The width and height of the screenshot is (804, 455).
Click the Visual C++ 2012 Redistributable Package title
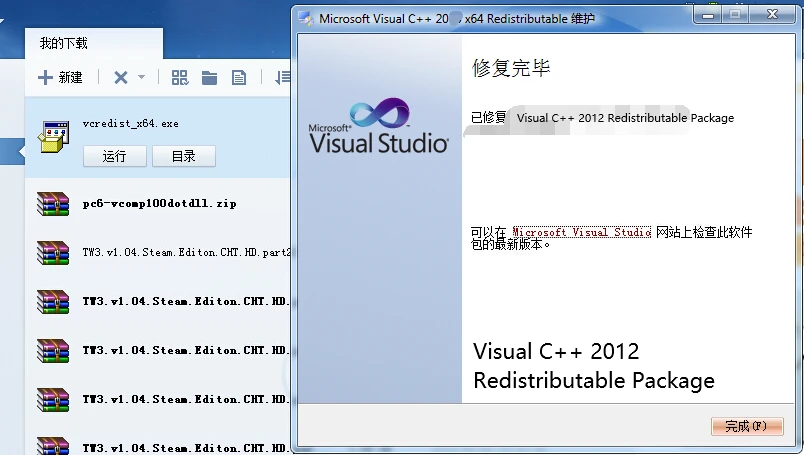tap(594, 366)
